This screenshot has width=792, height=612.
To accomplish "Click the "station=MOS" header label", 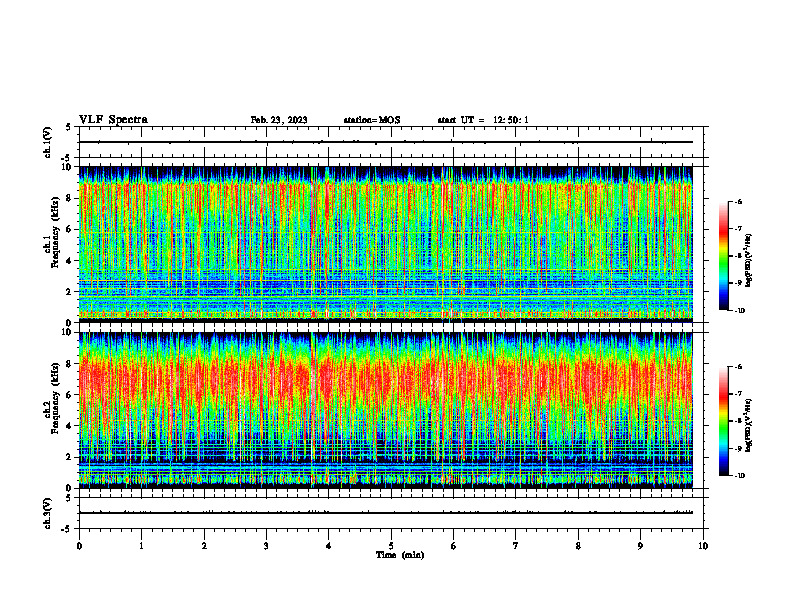I will (x=372, y=120).
